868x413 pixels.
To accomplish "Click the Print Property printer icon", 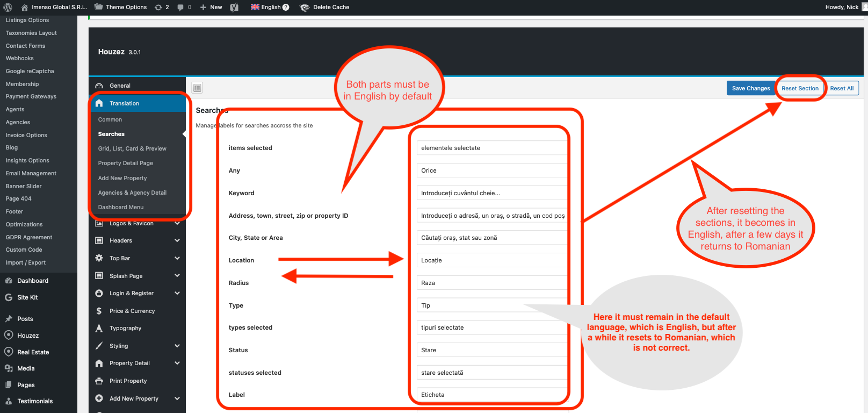I will (x=99, y=381).
